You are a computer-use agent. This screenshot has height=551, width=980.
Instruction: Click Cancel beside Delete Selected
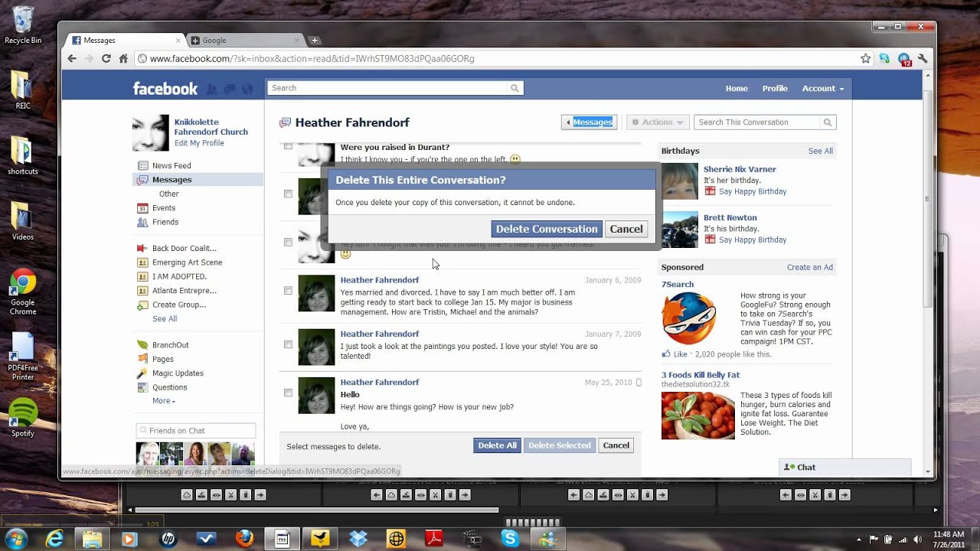[616, 445]
